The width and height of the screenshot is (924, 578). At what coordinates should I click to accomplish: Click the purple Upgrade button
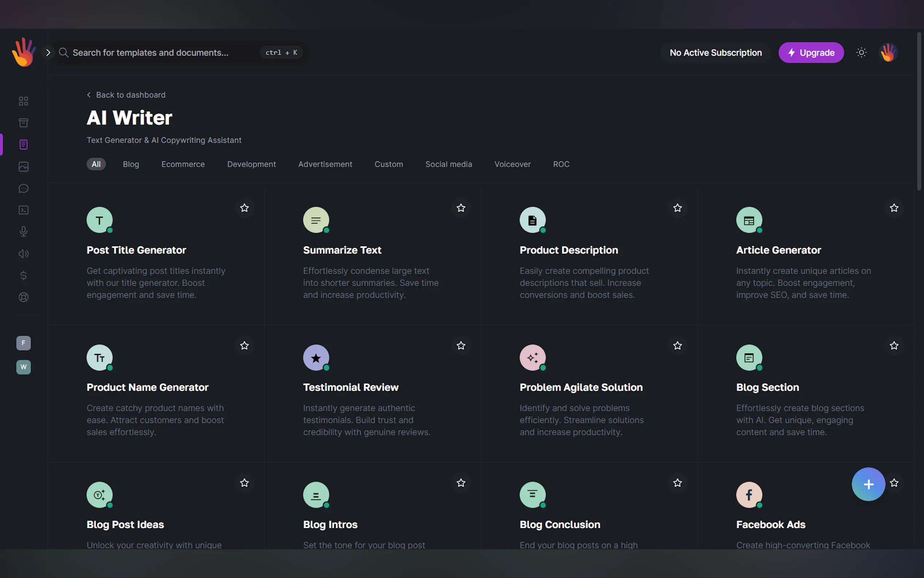coord(811,52)
